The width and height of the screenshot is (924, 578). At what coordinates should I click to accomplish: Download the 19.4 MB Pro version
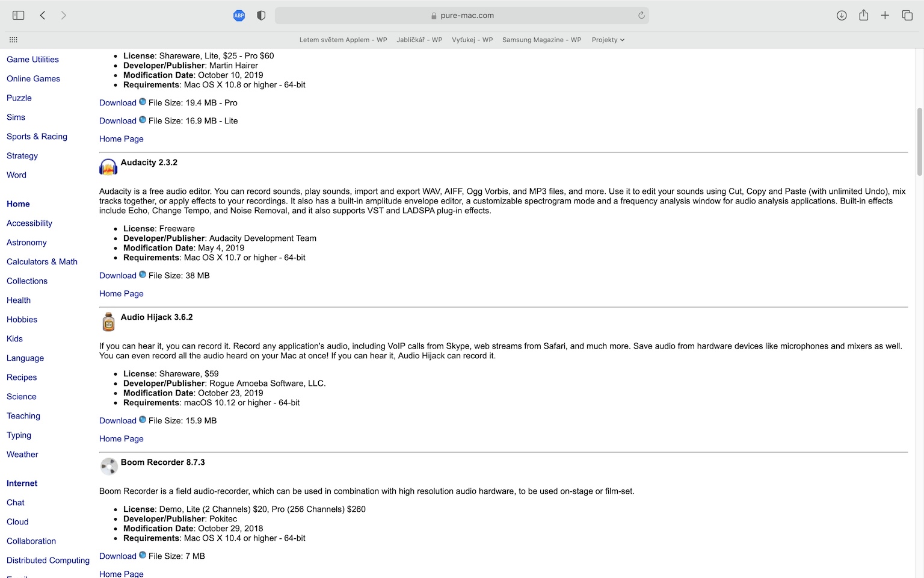click(118, 103)
